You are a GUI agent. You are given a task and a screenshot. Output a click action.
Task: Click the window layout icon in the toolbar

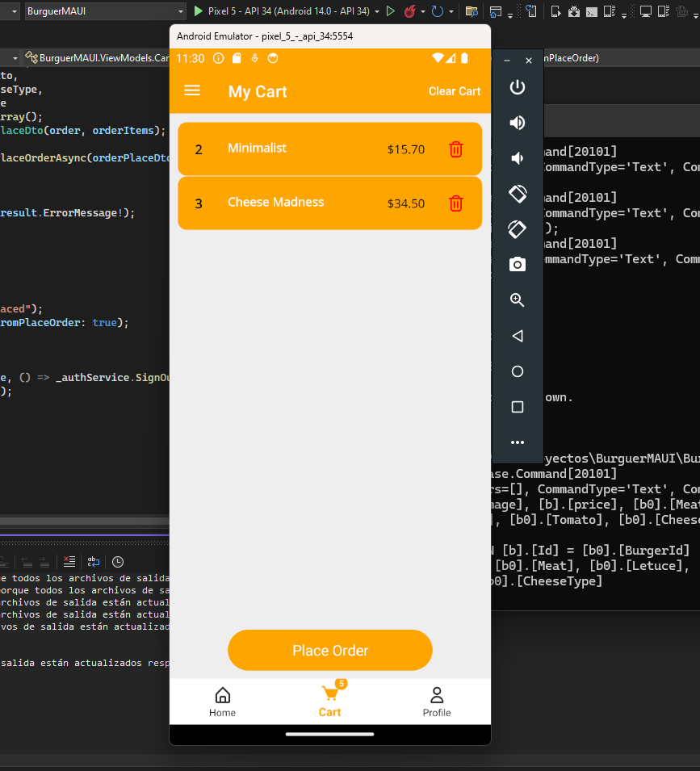coord(496,10)
